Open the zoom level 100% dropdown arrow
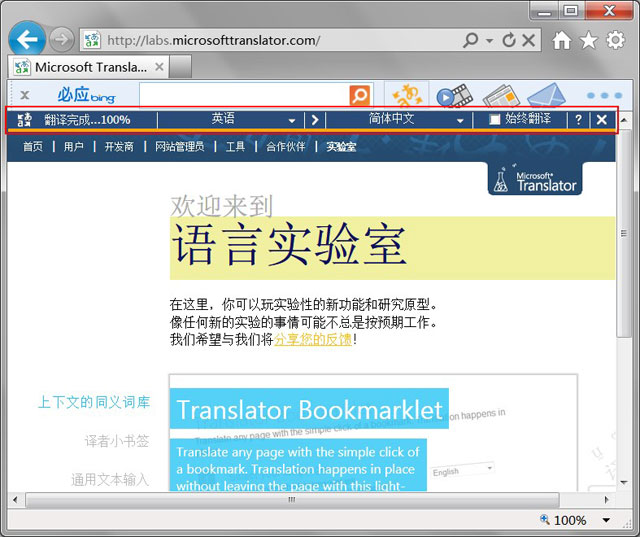 [x=606, y=520]
